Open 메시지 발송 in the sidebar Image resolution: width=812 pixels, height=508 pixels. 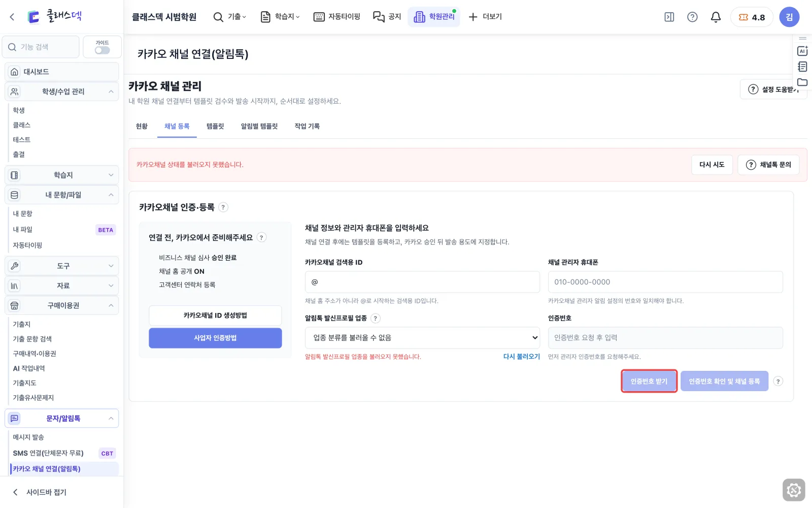[x=28, y=437]
